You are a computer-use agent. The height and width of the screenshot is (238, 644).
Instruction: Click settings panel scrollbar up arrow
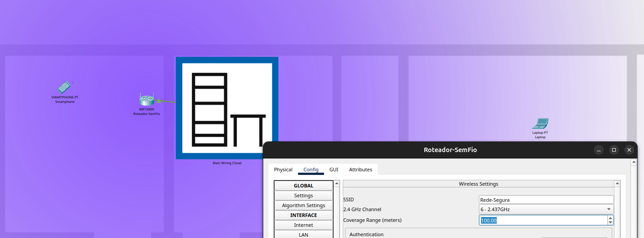618,183
